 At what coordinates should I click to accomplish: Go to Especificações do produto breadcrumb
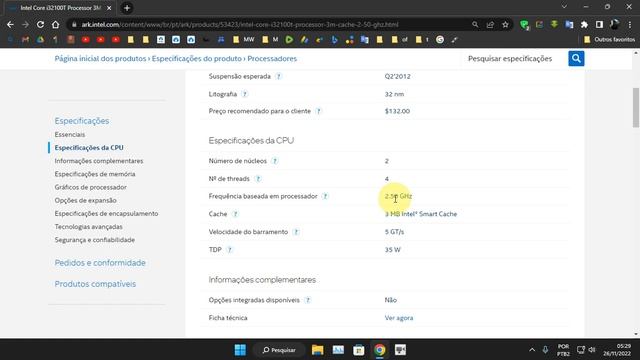[x=197, y=58]
